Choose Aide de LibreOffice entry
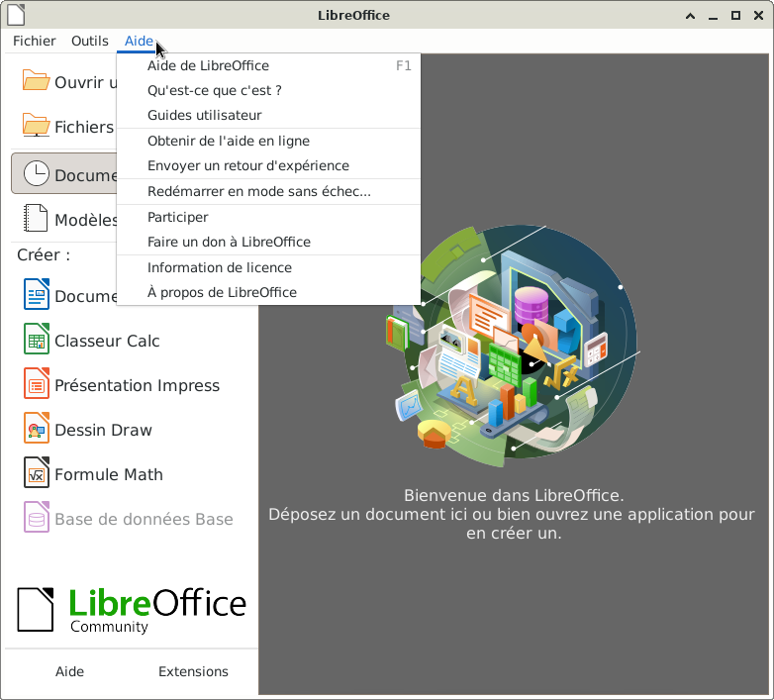 pyautogui.click(x=268, y=65)
